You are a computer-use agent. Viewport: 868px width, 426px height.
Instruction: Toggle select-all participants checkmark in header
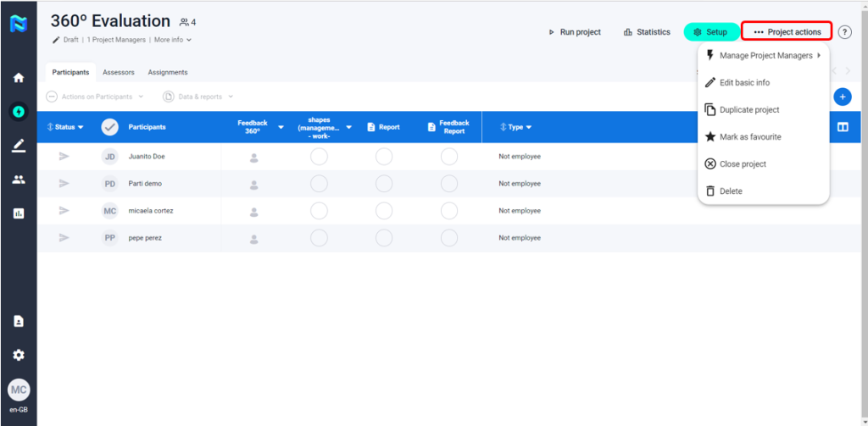pyautogui.click(x=109, y=127)
